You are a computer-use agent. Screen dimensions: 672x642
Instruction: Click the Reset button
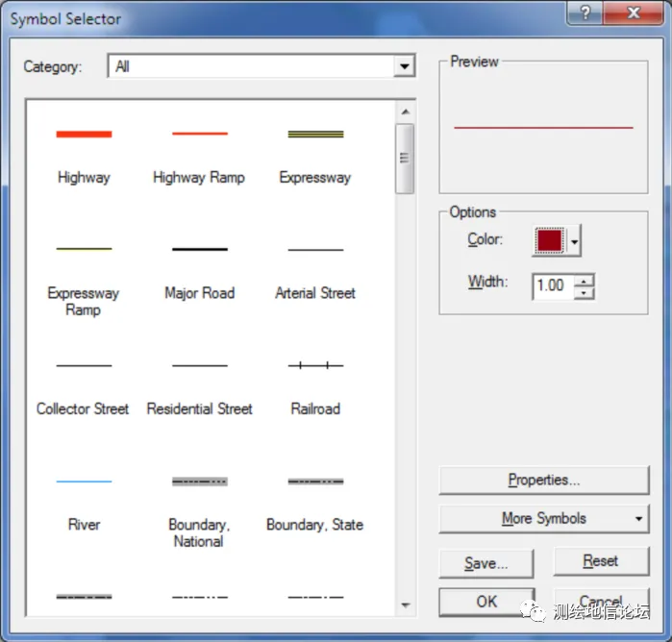tap(601, 561)
